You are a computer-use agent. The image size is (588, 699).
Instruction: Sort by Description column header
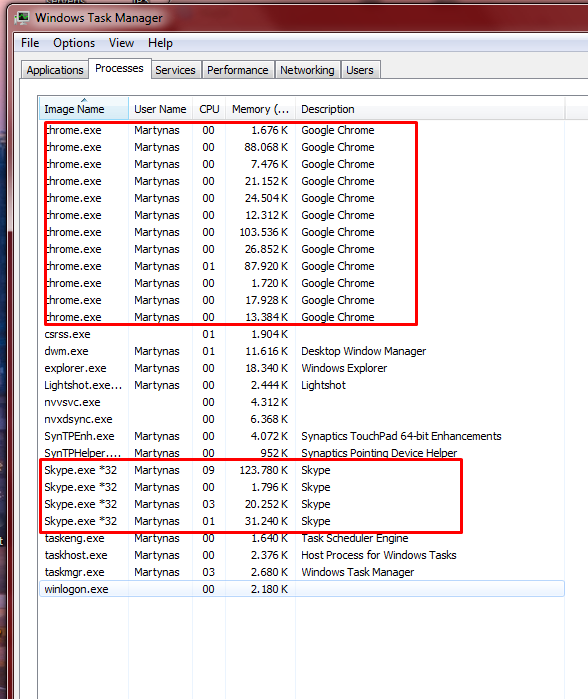tap(430, 109)
